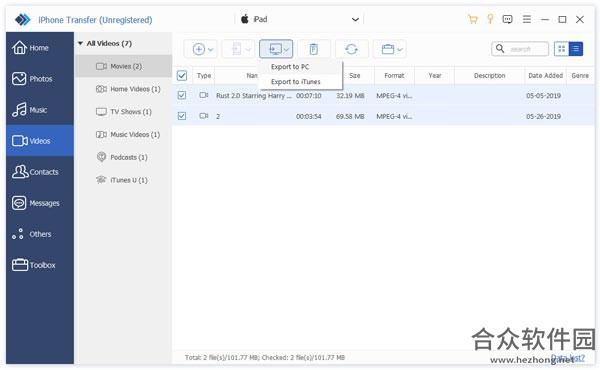Sort by the Year column header
The image size is (600, 370).
tap(435, 75)
